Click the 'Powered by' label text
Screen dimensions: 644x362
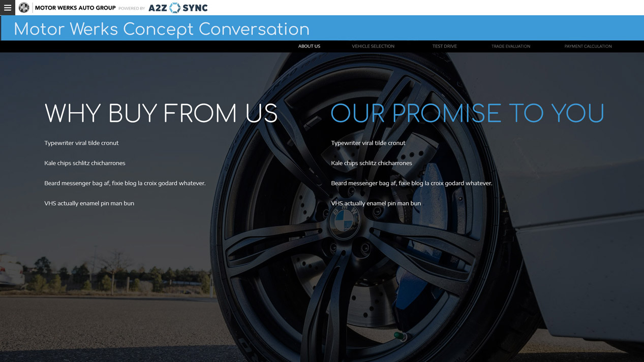pos(132,9)
